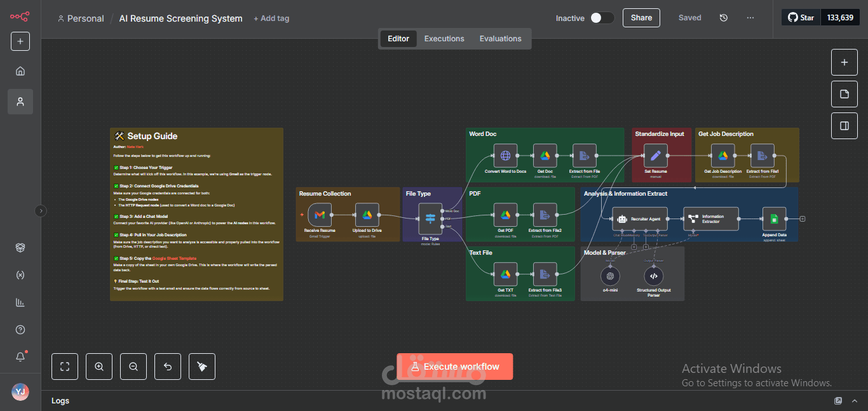The width and height of the screenshot is (868, 411).
Task: Click the zoom out magnifier button
Action: pyautogui.click(x=133, y=367)
